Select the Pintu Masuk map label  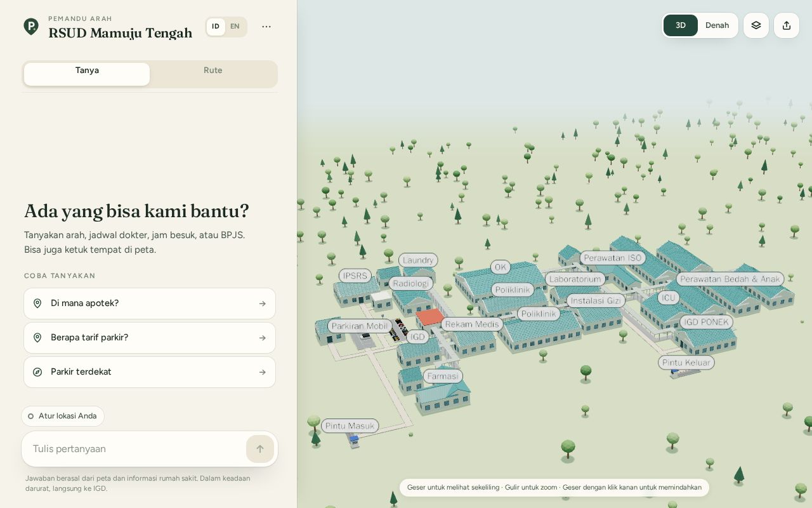[x=350, y=425]
